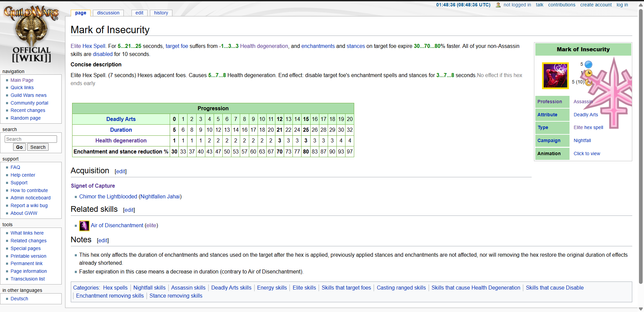Open Community portal
This screenshot has width=644, height=312.
tap(29, 103)
